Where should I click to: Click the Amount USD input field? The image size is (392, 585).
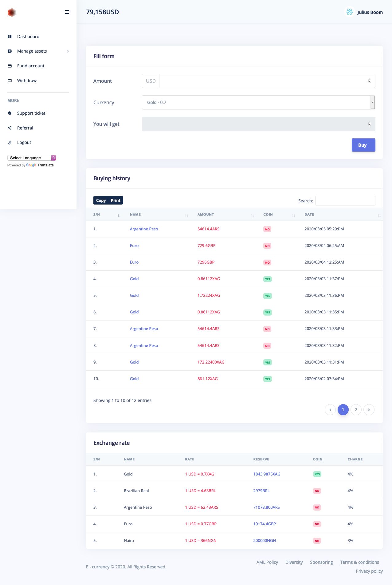point(267,81)
